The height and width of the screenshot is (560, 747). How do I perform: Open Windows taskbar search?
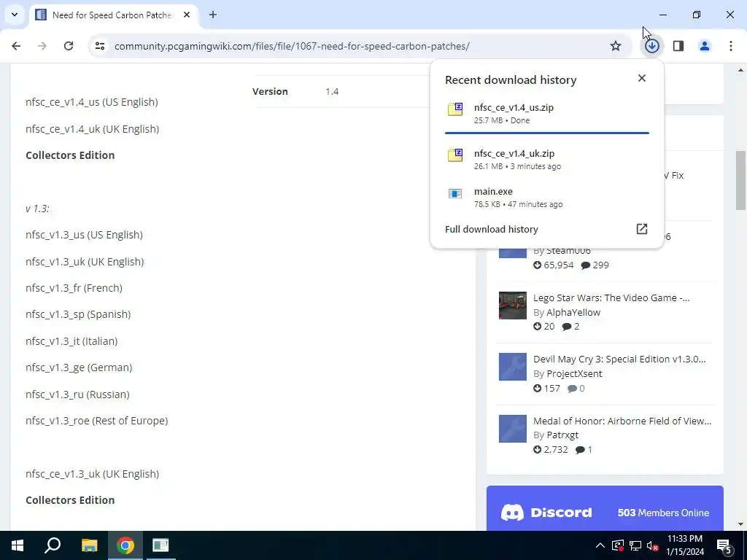point(53,545)
